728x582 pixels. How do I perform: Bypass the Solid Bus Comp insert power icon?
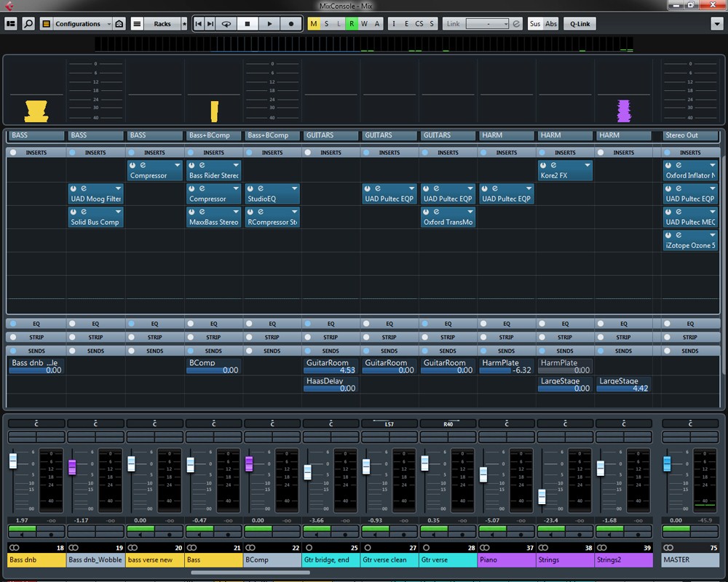[74, 212]
